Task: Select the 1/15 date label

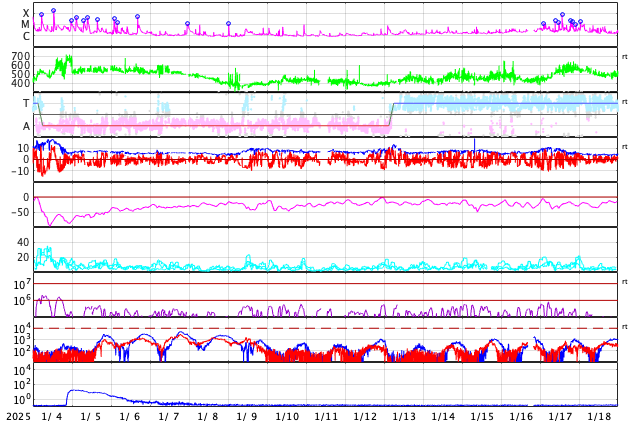Action: pos(482,416)
